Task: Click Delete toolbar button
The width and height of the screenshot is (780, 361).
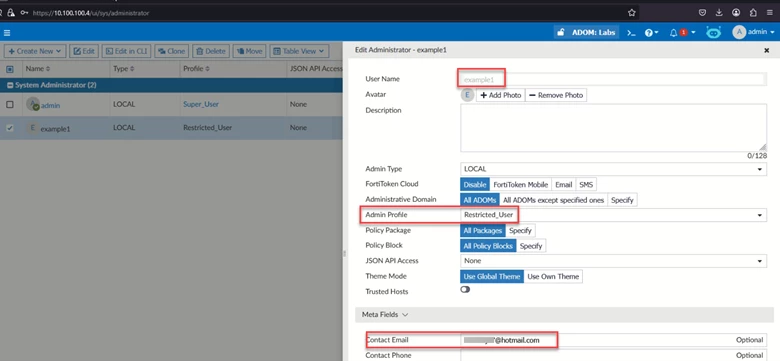Action: 210,51
